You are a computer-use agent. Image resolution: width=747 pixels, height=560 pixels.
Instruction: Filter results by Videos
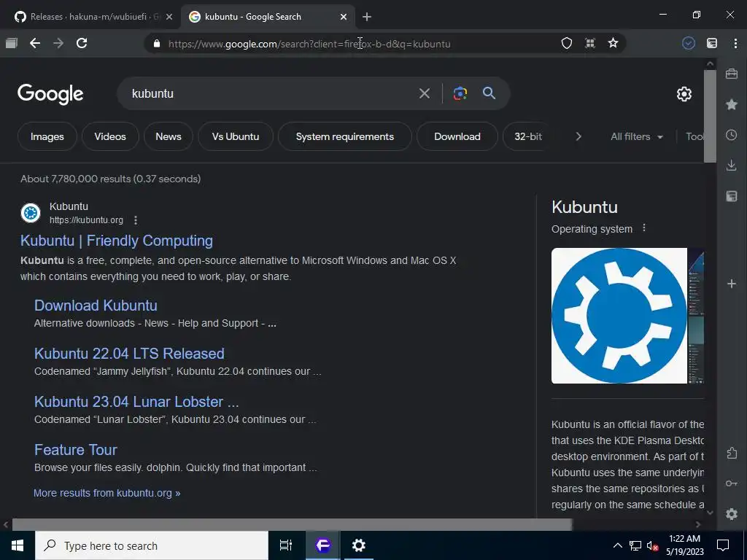click(x=110, y=136)
